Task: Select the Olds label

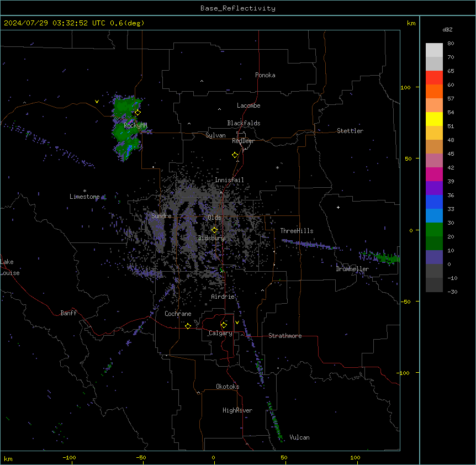Action: coord(214,218)
